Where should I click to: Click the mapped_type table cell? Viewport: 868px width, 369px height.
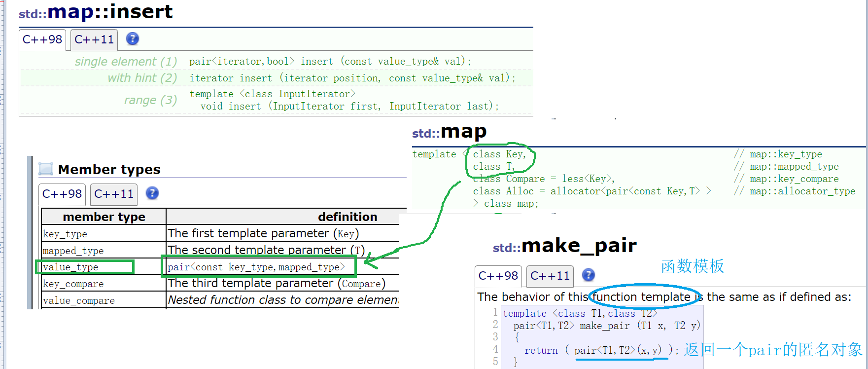[x=104, y=250]
